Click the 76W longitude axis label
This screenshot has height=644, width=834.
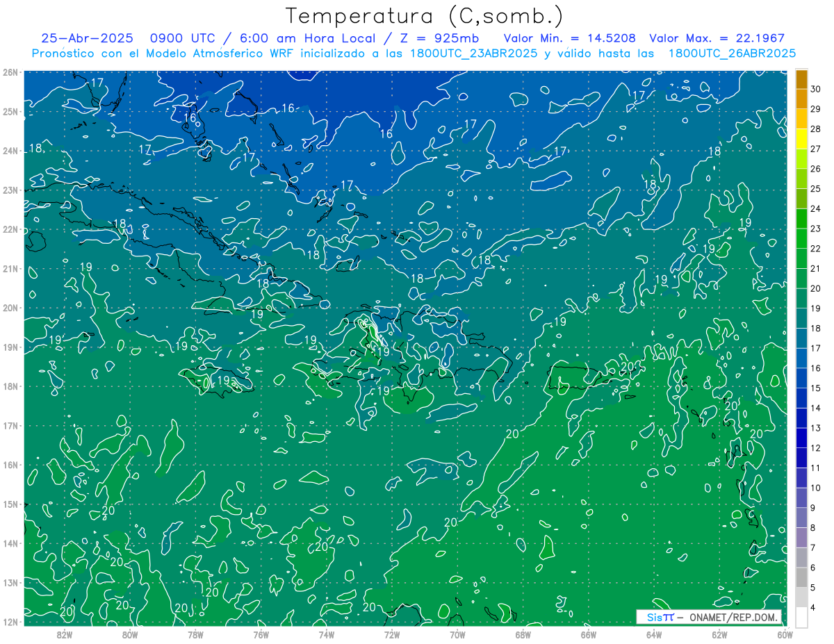tap(261, 635)
